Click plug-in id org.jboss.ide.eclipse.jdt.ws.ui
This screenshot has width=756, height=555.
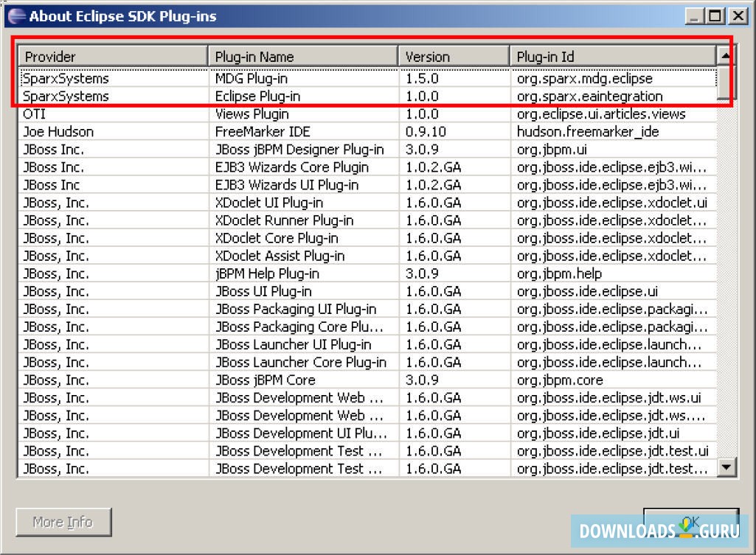pyautogui.click(x=609, y=399)
